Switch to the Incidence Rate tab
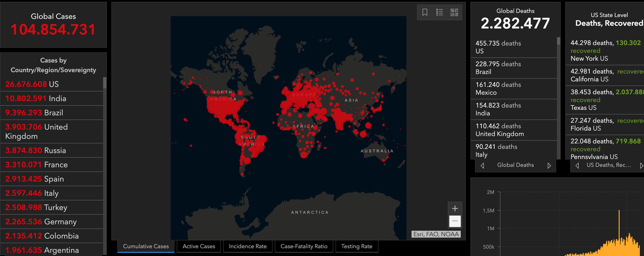 (247, 246)
